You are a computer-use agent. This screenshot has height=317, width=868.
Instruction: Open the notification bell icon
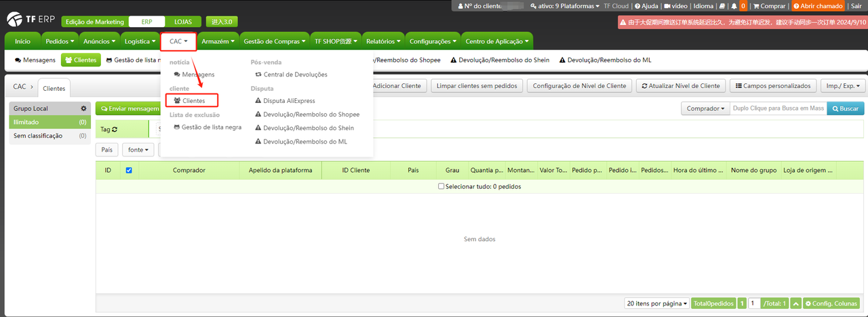click(x=734, y=6)
